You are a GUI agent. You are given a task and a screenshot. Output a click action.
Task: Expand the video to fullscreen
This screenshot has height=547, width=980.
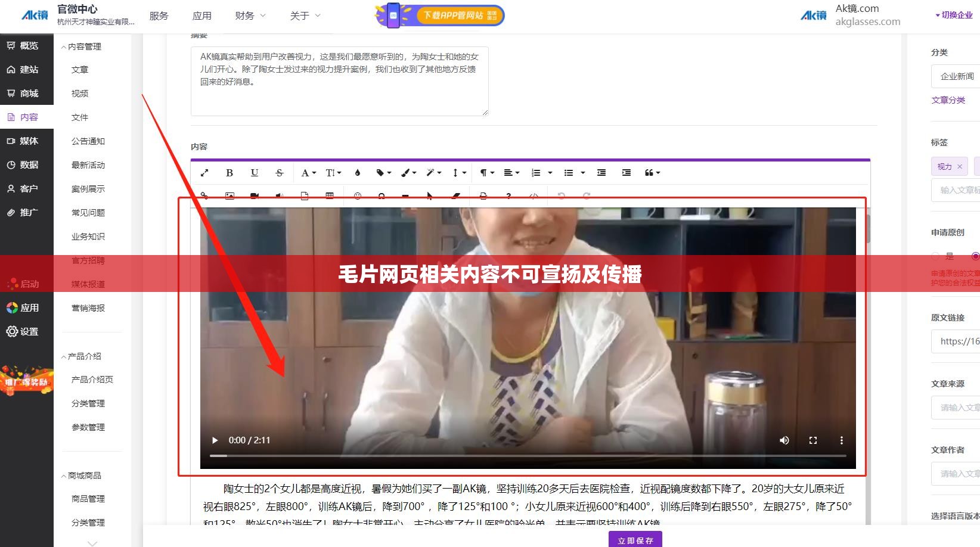point(813,440)
